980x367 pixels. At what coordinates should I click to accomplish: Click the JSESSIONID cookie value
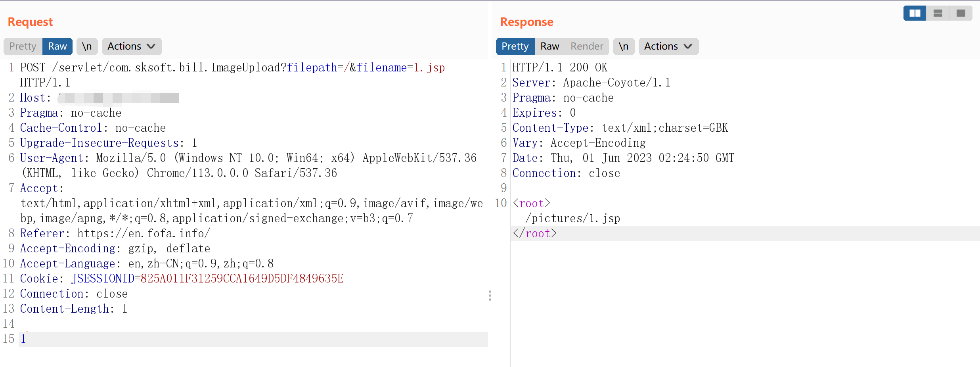tap(242, 279)
